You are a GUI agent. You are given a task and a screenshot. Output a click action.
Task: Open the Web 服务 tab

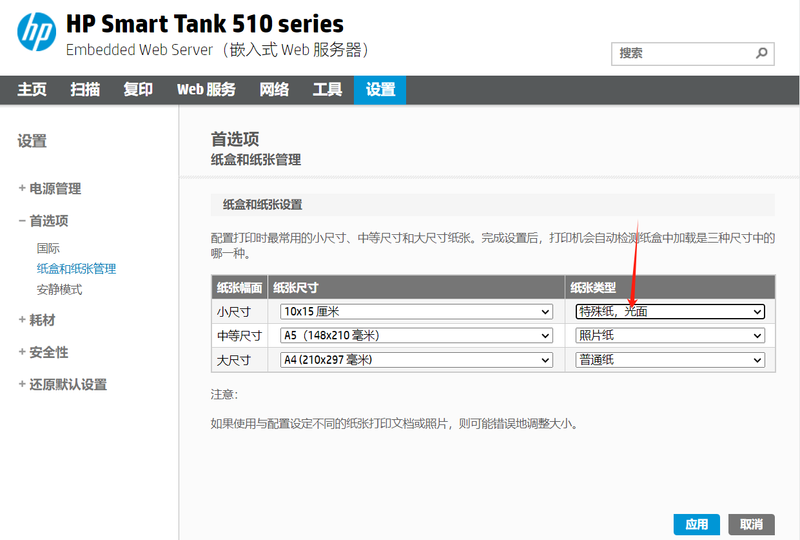(x=206, y=90)
